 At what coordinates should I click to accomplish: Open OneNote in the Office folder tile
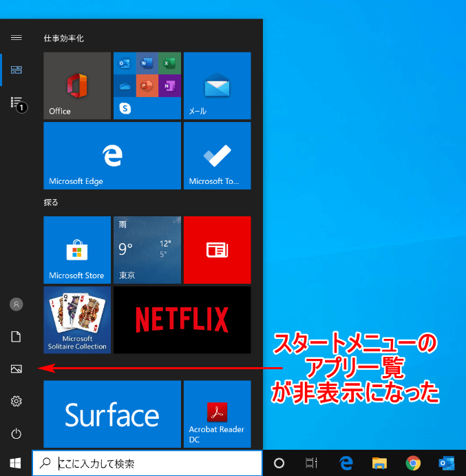[x=169, y=86]
